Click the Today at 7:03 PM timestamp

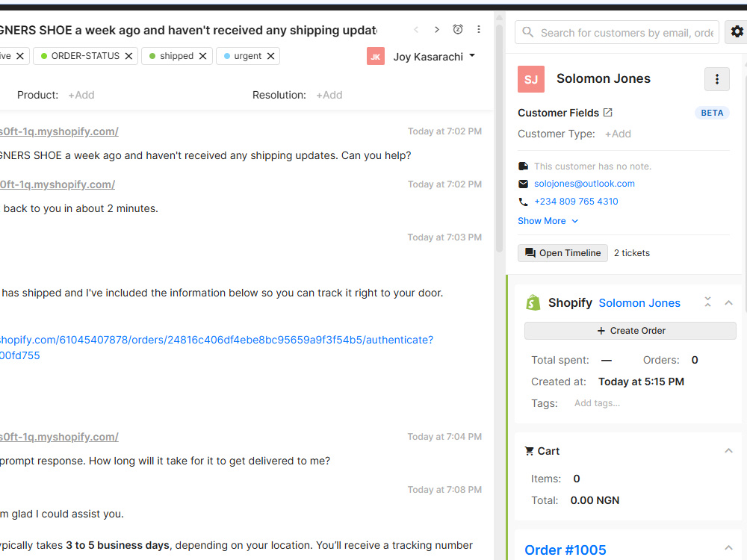(444, 237)
